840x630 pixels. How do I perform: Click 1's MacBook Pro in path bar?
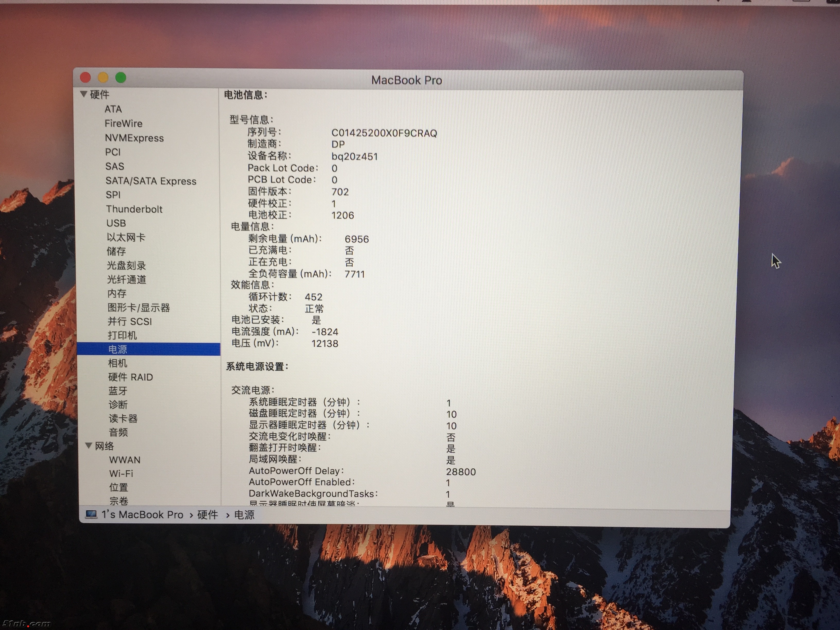click(x=142, y=514)
